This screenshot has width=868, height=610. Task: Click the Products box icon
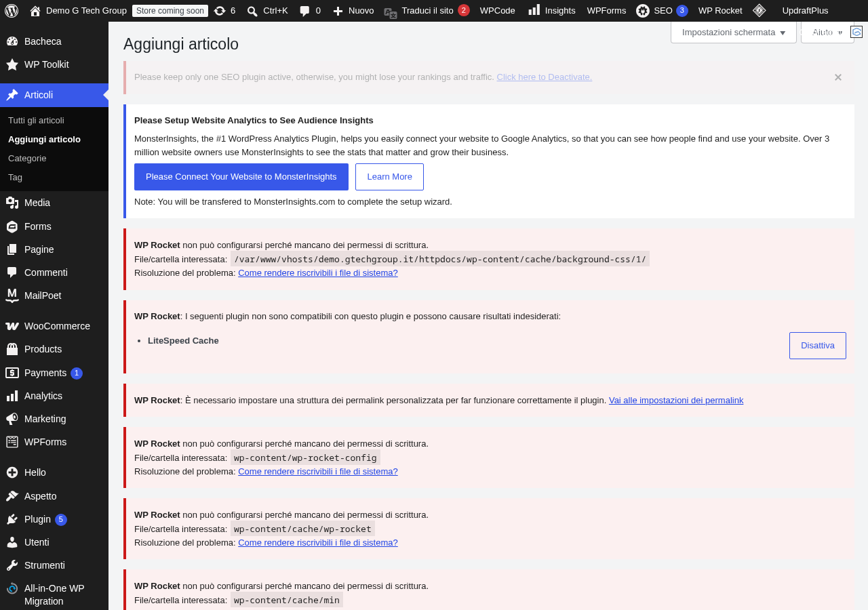12,349
